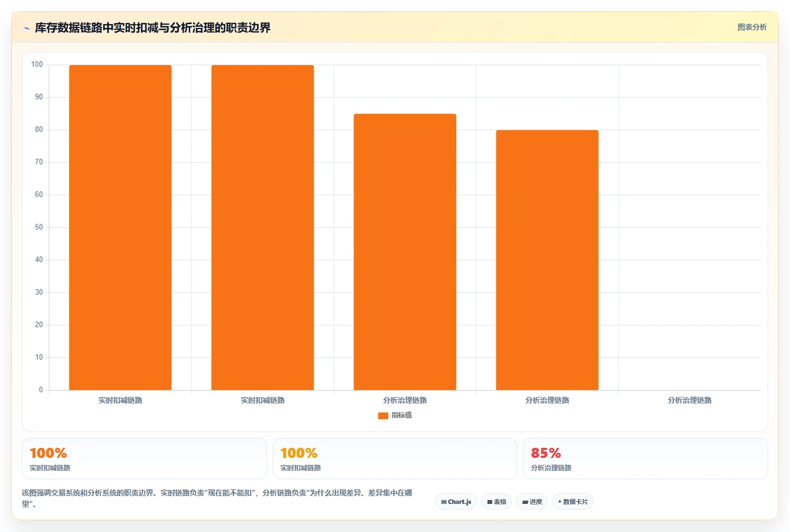
Task: Select the Chart.js tag
Action: 456,502
